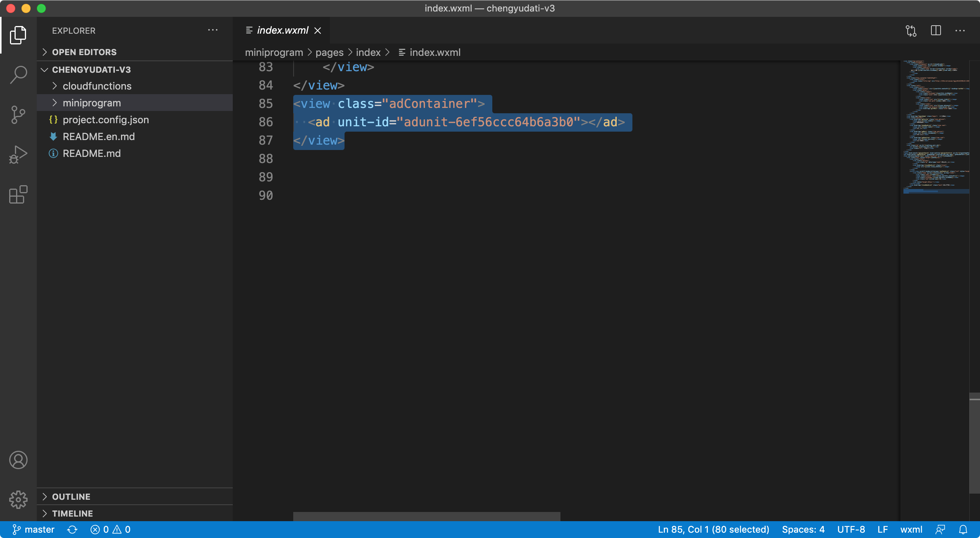Viewport: 980px width, 538px height.
Task: Open the Extensions view
Action: pyautogui.click(x=18, y=194)
